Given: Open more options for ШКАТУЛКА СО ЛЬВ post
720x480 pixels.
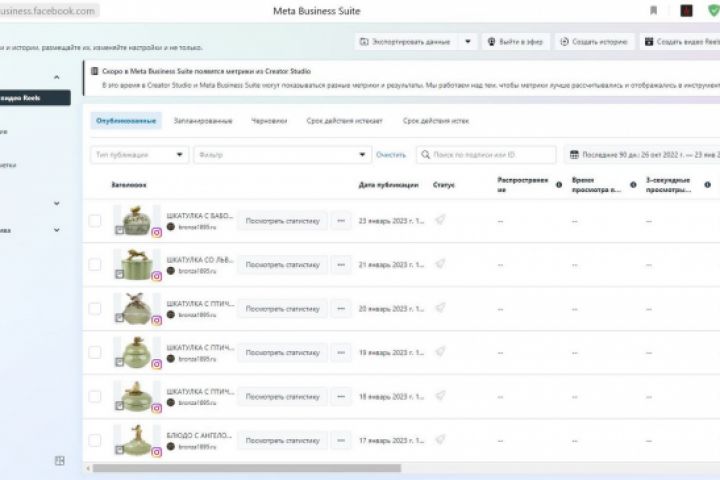Looking at the screenshot, I should [x=341, y=265].
